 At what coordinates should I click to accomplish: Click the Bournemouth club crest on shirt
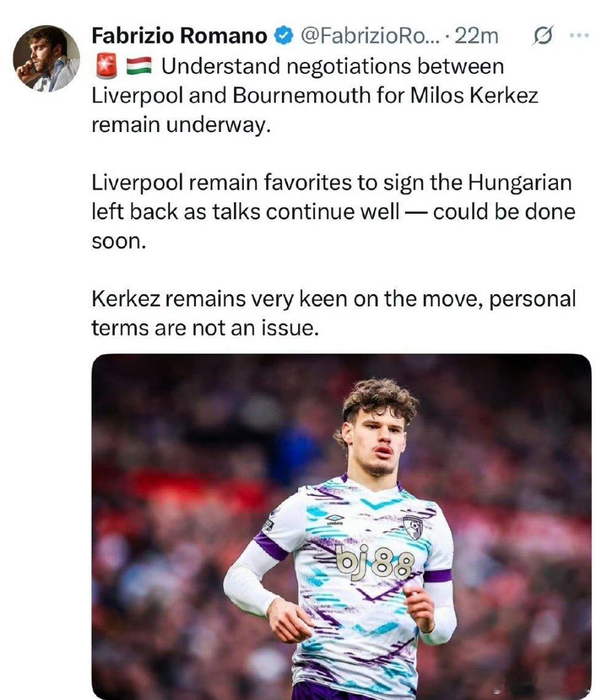[x=412, y=527]
